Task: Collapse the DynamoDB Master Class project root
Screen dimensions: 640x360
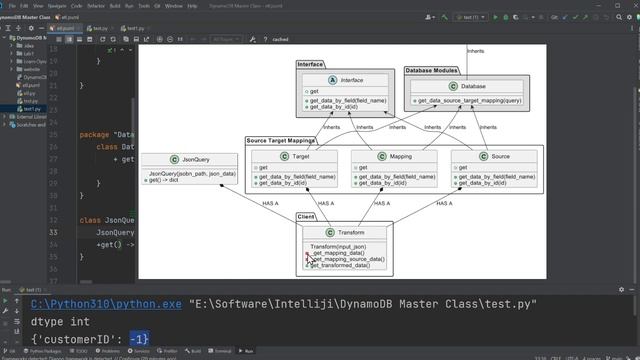Action: click(x=4, y=38)
